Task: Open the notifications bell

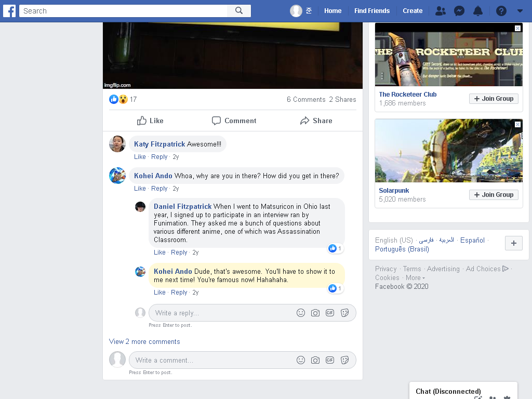Action: [478, 11]
